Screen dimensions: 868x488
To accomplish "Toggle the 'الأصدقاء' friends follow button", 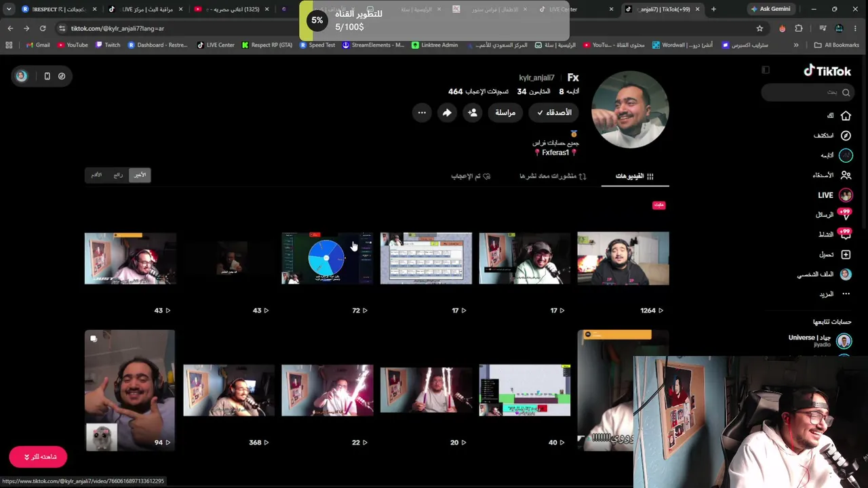I will 554,113.
